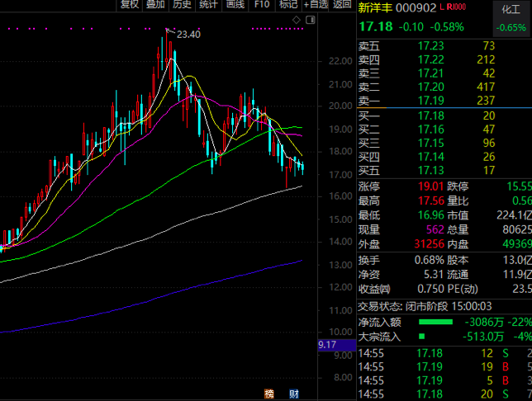This screenshot has width=532, height=401.
Task: Open the 历史 history view
Action: [x=182, y=5]
